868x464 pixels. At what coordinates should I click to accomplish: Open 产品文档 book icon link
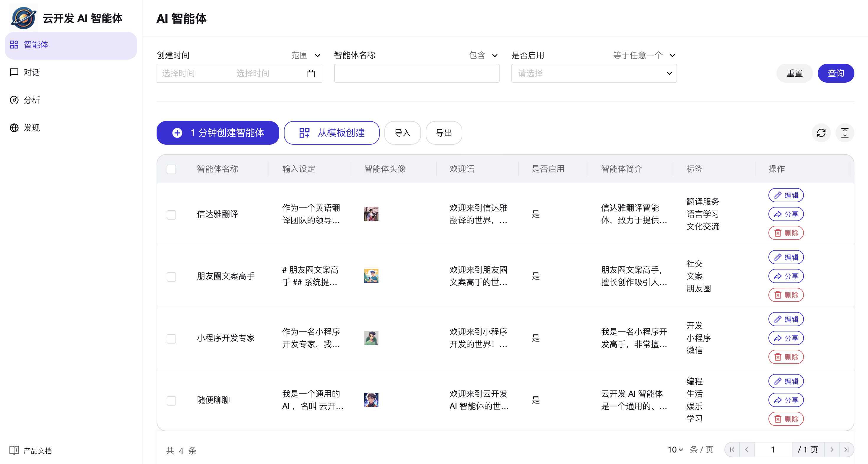pyautogui.click(x=14, y=450)
